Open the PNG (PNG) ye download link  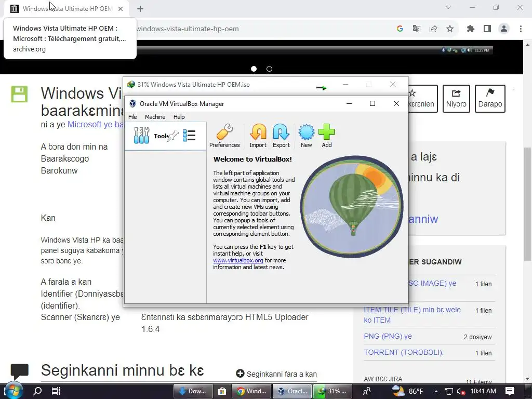point(388,336)
